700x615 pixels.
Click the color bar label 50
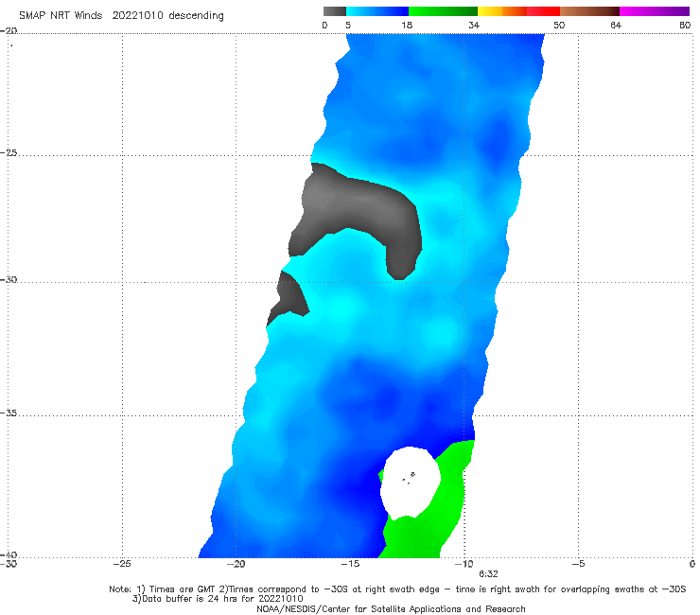click(x=559, y=25)
